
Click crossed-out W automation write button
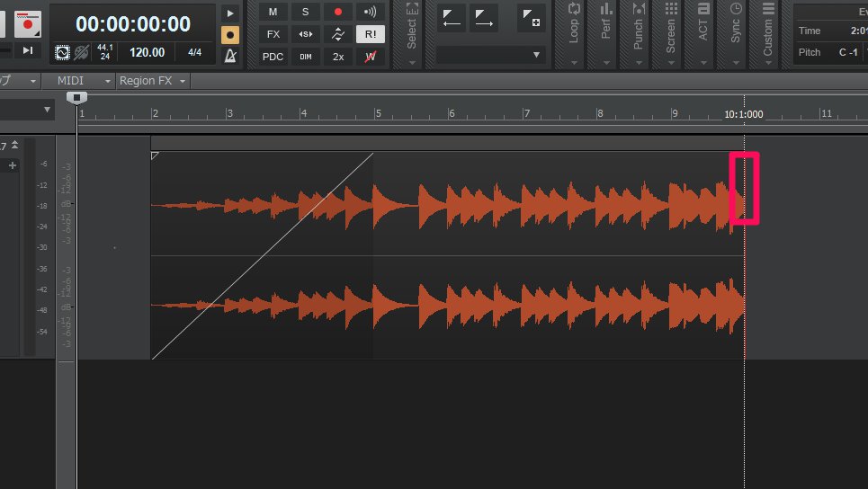[x=371, y=57]
